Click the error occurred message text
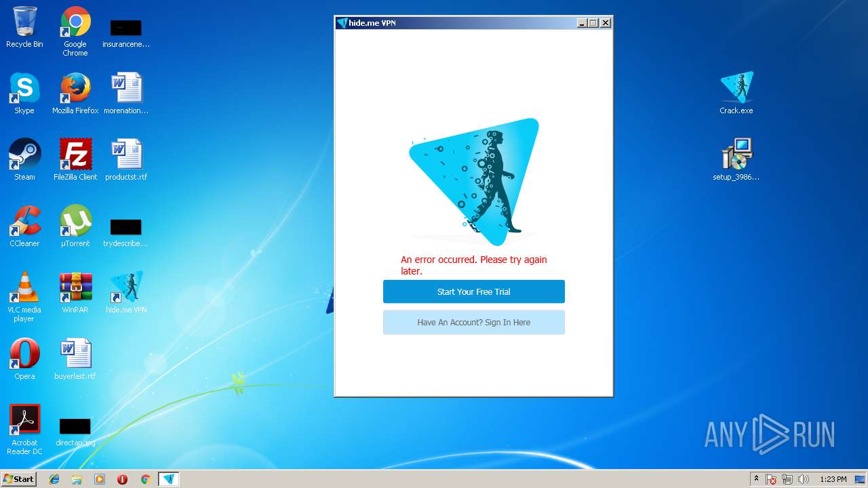 [x=473, y=265]
